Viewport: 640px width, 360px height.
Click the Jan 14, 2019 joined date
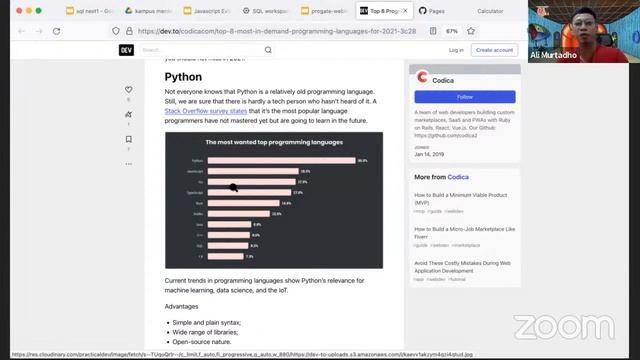(429, 154)
